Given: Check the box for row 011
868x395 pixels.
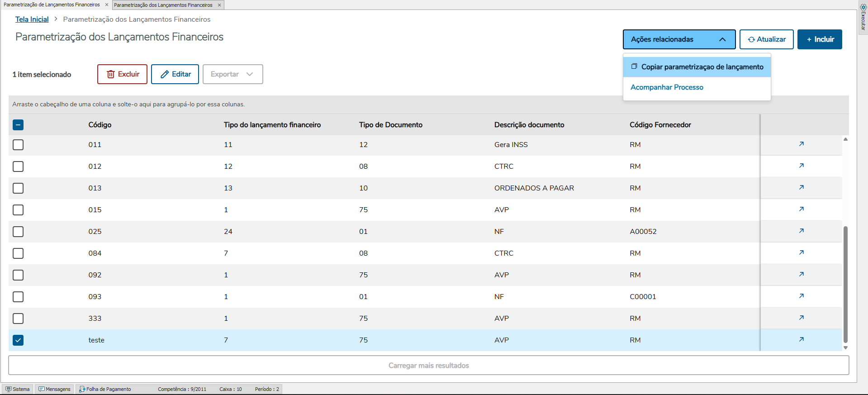Looking at the screenshot, I should click(x=18, y=145).
